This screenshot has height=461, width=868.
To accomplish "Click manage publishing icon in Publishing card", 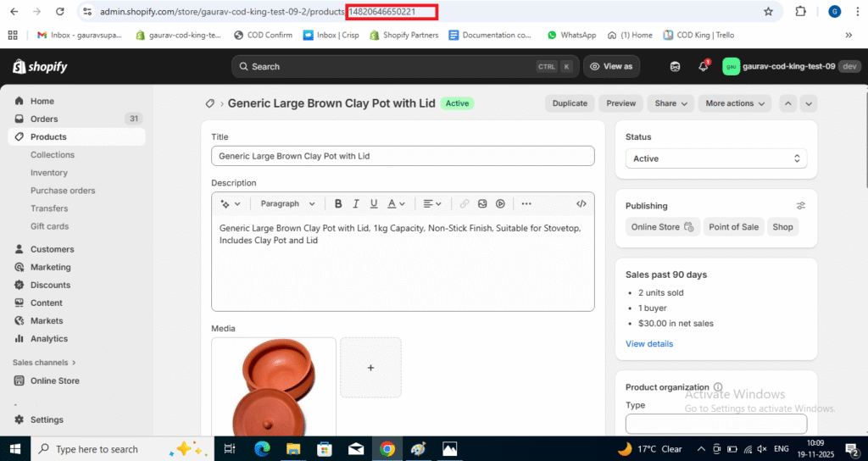I will [801, 206].
